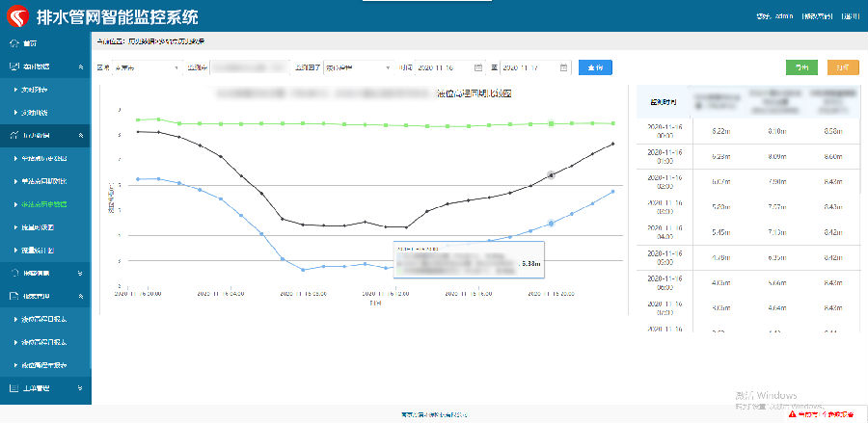The height and width of the screenshot is (423, 868).
Task: Click the chart title above the lines
Action: tap(364, 93)
